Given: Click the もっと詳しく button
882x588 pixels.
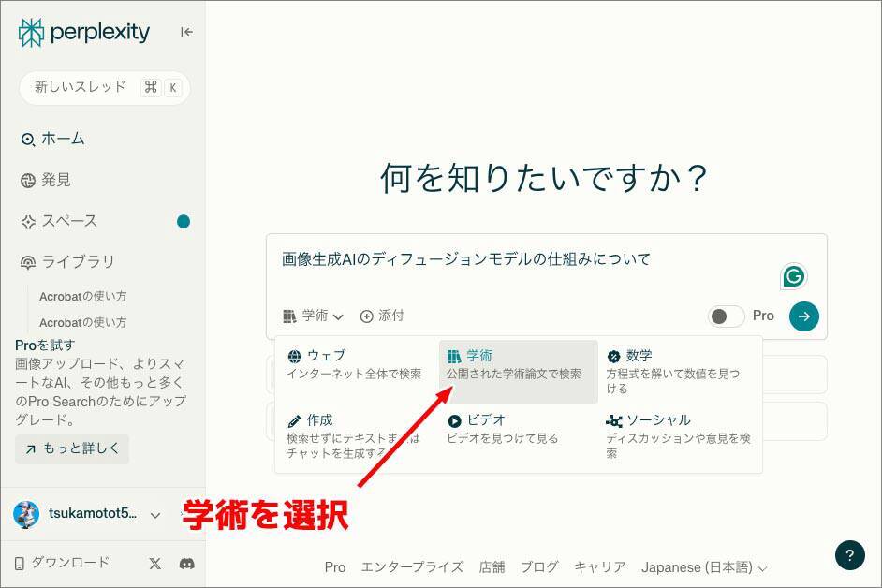Looking at the screenshot, I should [72, 448].
